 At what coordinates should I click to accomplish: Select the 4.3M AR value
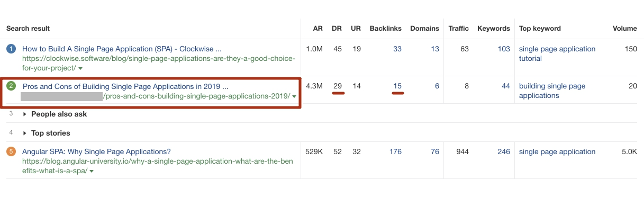point(314,86)
